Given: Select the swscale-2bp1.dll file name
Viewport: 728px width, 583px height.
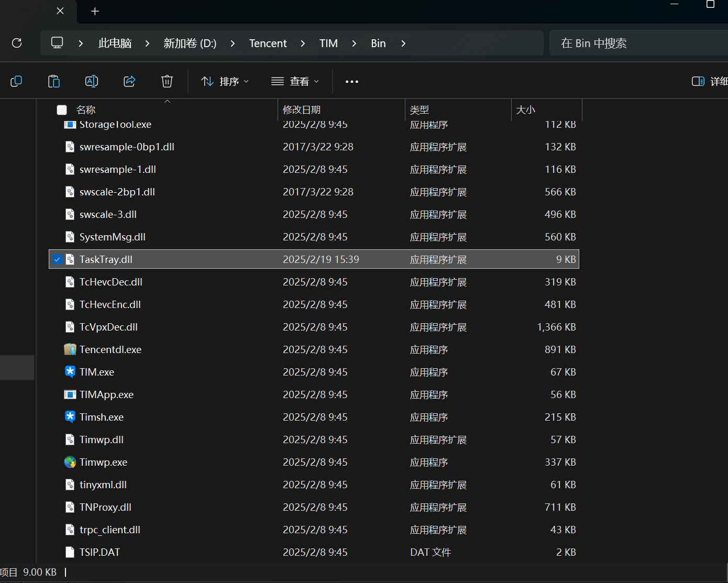Looking at the screenshot, I should coord(117,192).
